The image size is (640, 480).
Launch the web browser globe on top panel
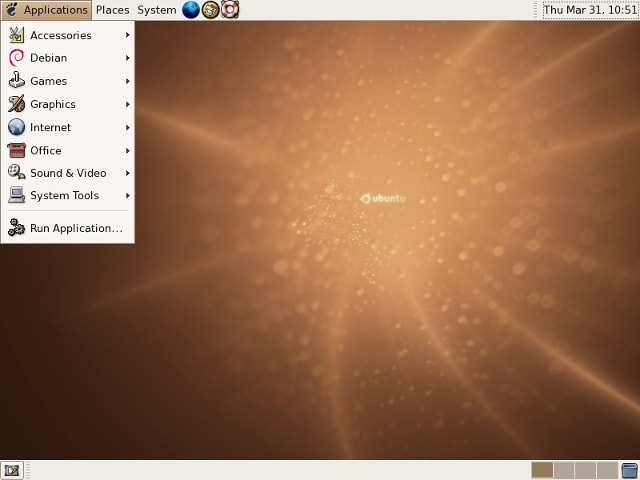(x=191, y=10)
